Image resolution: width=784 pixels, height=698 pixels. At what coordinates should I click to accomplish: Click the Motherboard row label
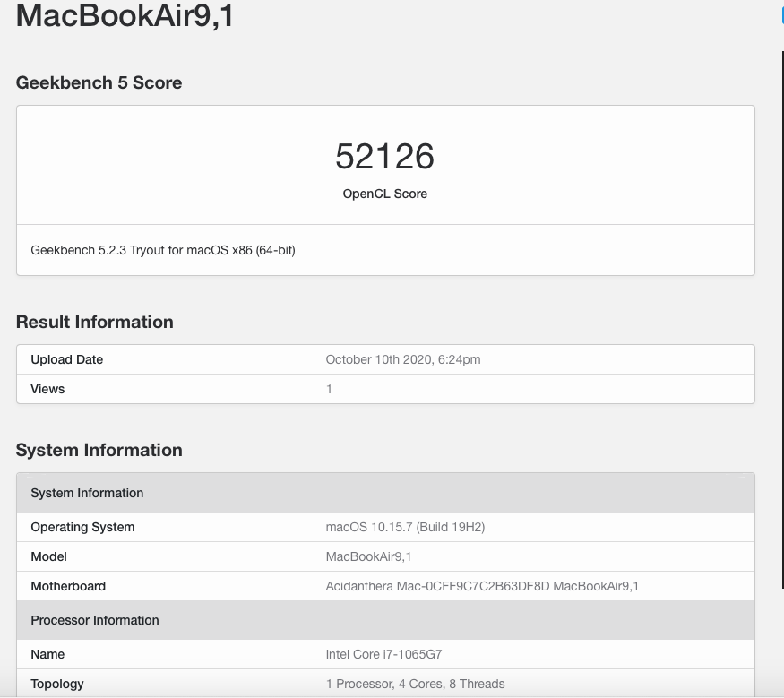coord(68,586)
